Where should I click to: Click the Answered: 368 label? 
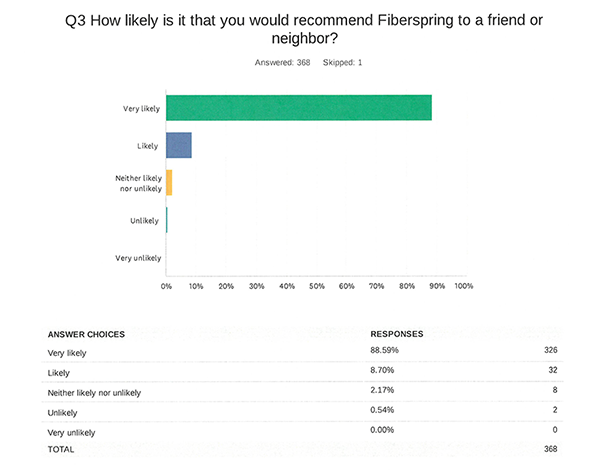pyautogui.click(x=281, y=63)
